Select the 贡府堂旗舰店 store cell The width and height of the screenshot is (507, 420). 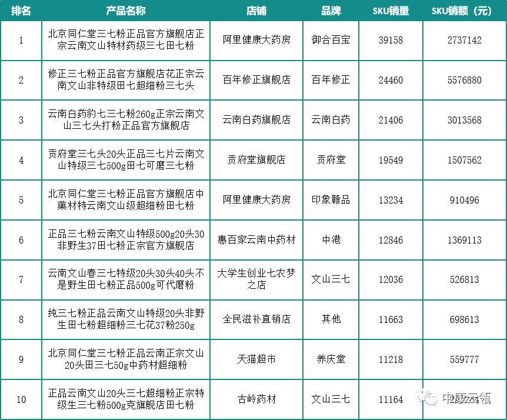(x=256, y=160)
